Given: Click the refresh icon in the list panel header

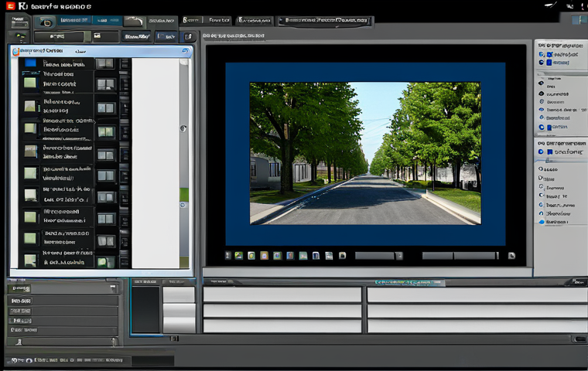Looking at the screenshot, I should pyautogui.click(x=185, y=50).
